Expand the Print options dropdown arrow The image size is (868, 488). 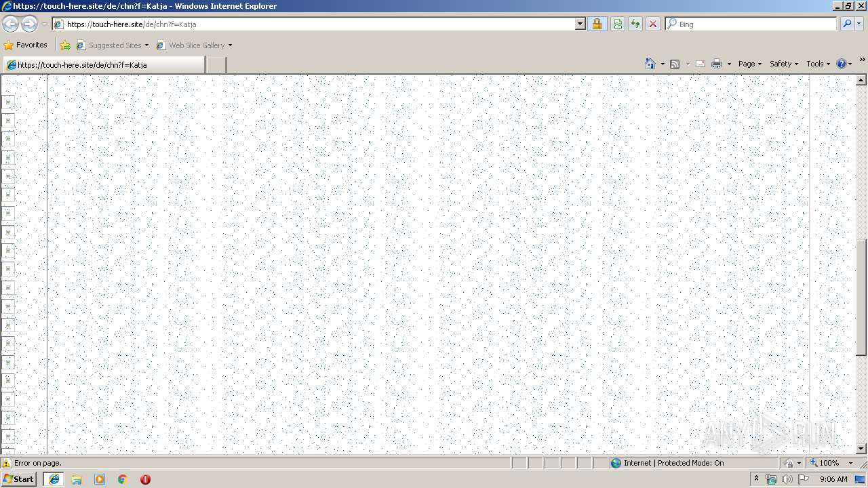coord(729,64)
